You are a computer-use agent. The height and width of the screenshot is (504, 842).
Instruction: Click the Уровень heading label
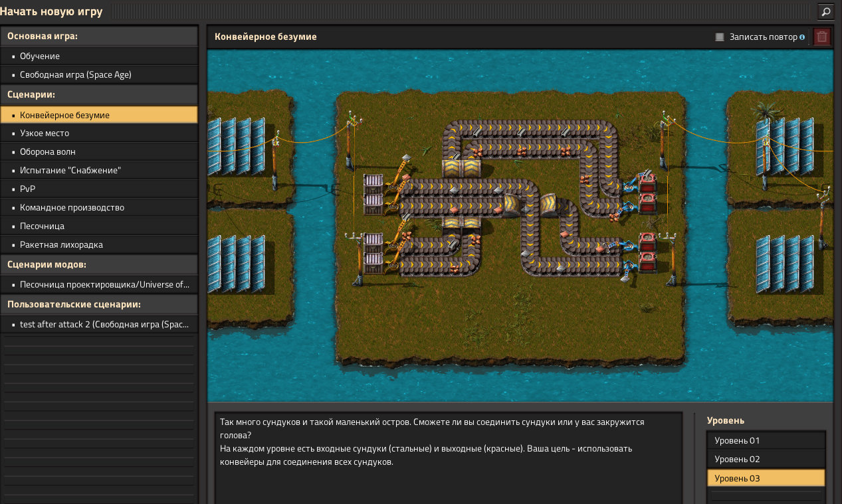click(726, 420)
